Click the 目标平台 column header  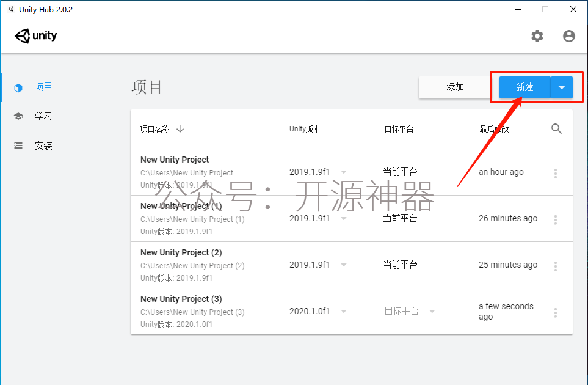399,129
